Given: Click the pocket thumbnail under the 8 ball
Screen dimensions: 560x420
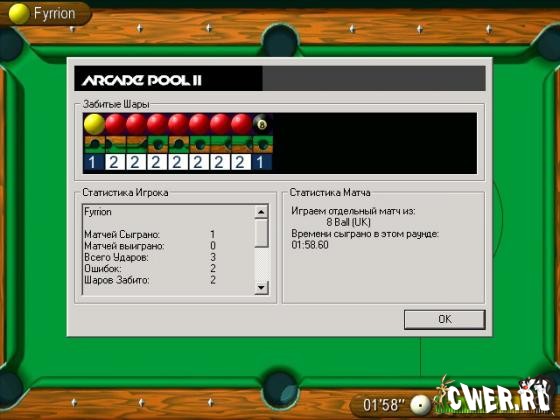Looking at the screenshot, I should coord(262,144).
